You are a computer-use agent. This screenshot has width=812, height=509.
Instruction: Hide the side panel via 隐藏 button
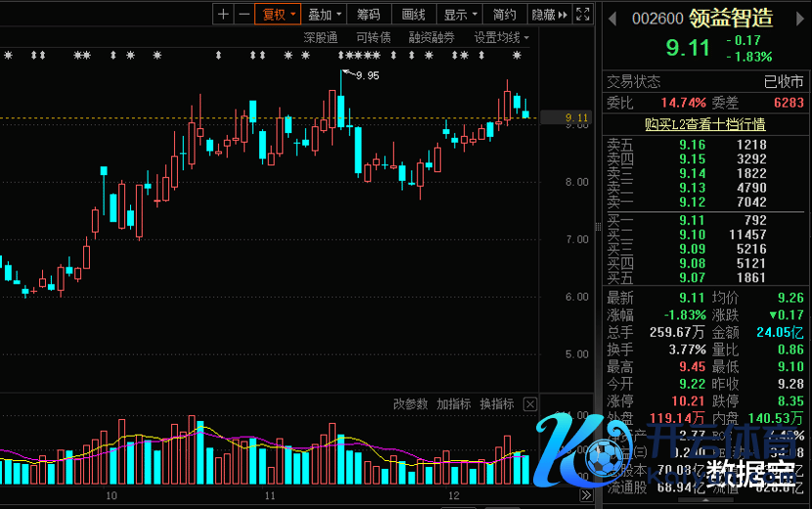pyautogui.click(x=544, y=15)
